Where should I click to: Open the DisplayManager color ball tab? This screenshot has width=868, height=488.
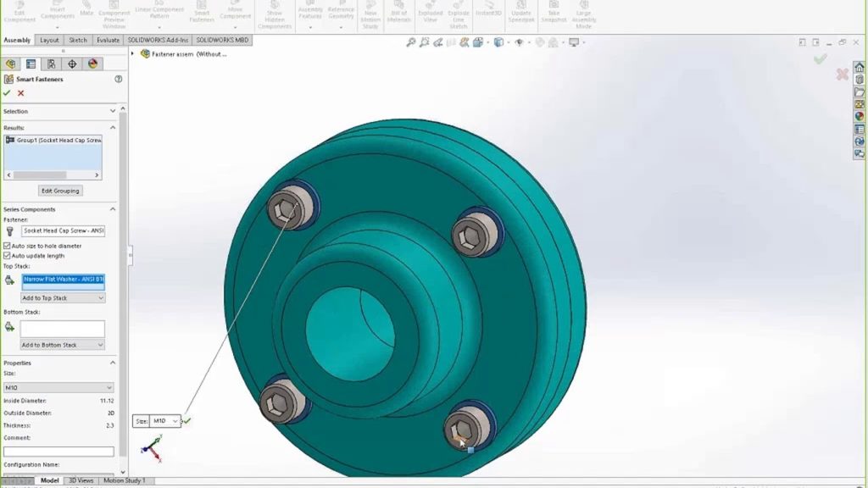pyautogui.click(x=92, y=64)
